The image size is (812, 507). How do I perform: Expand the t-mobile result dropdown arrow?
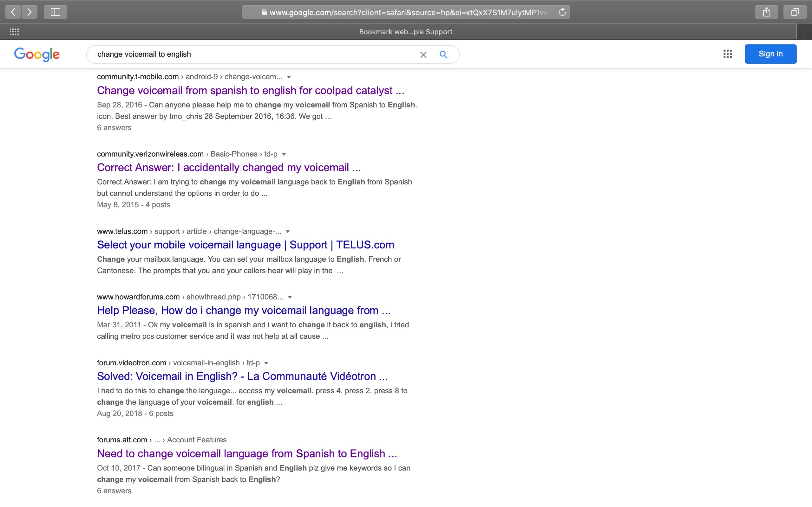289,77
